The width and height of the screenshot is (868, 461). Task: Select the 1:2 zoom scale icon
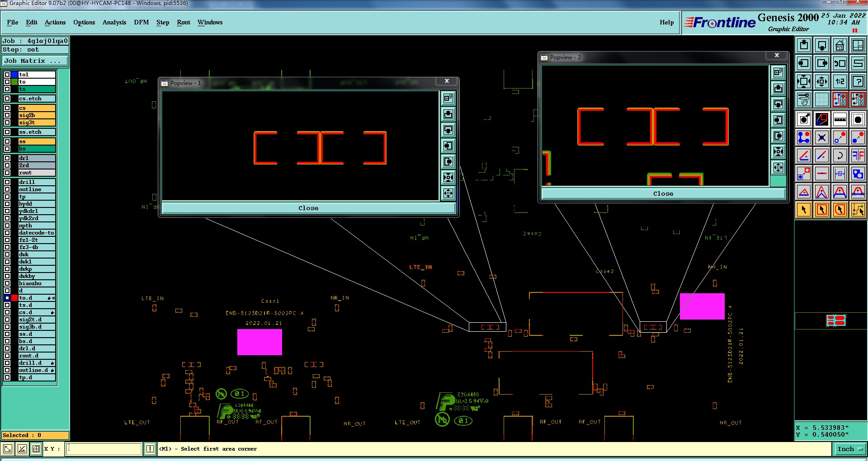pos(840,81)
